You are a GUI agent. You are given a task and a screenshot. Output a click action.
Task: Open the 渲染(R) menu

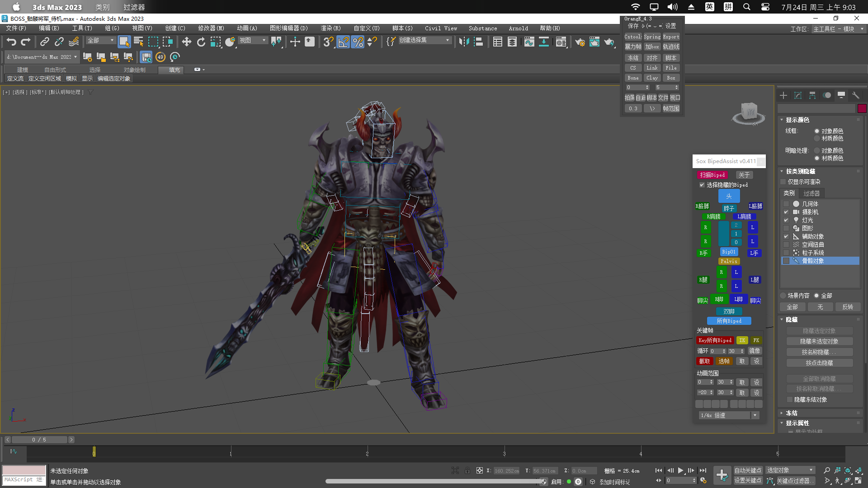coord(330,28)
